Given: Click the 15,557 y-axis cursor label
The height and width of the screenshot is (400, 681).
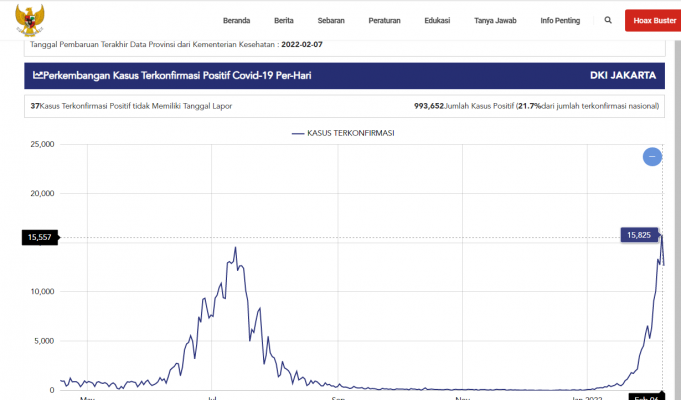Looking at the screenshot, I should (x=40, y=237).
